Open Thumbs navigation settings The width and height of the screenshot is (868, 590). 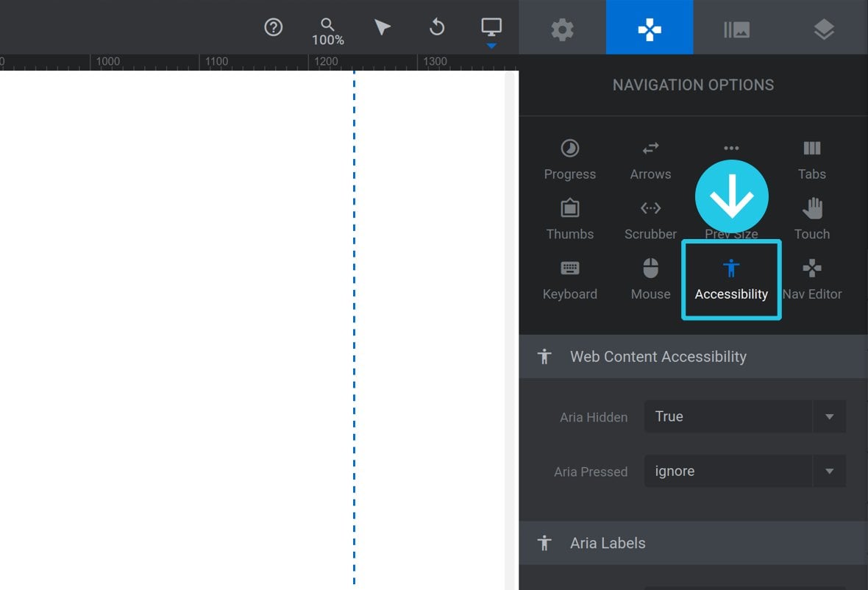point(569,219)
